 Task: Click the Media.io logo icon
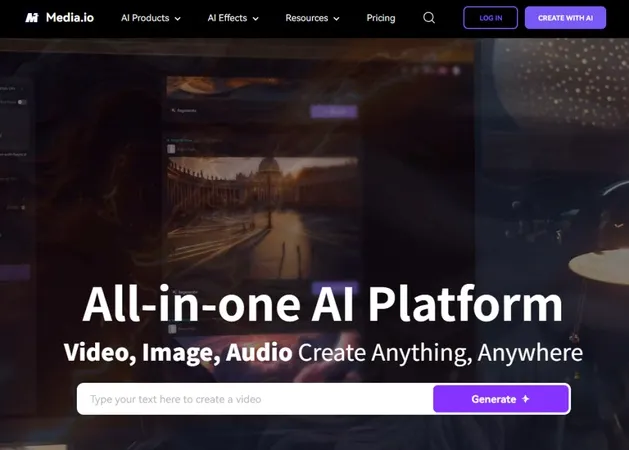(x=32, y=18)
